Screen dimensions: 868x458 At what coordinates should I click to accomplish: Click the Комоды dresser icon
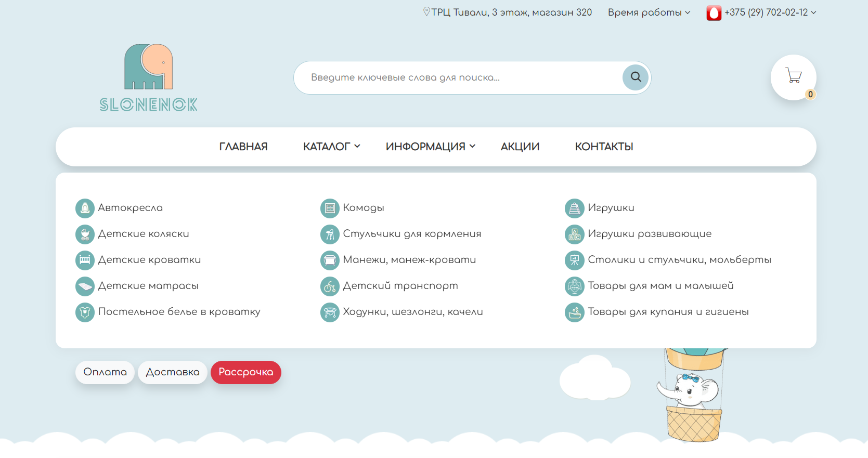[330, 208]
